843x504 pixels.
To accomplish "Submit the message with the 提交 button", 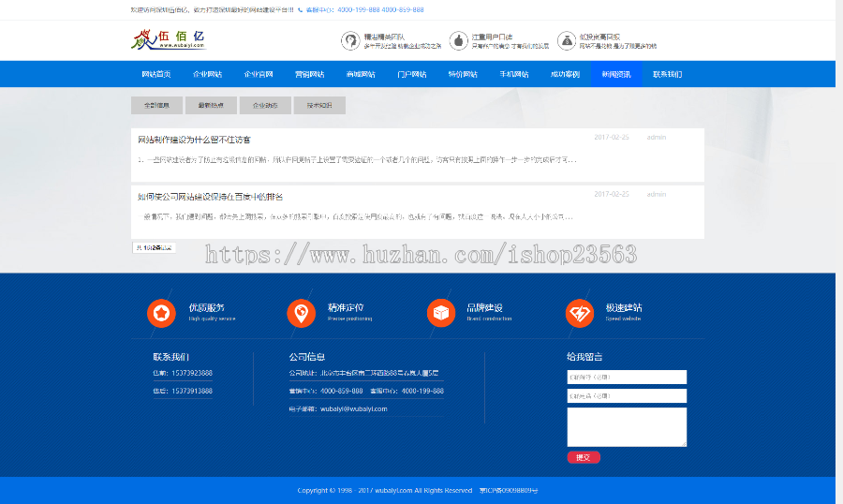I will click(584, 457).
